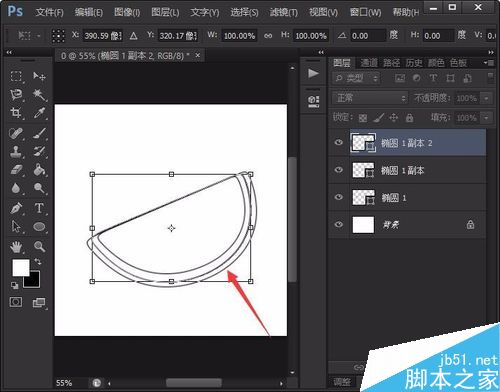Select the Clone Stamp tool
The image size is (500, 392).
(16, 152)
